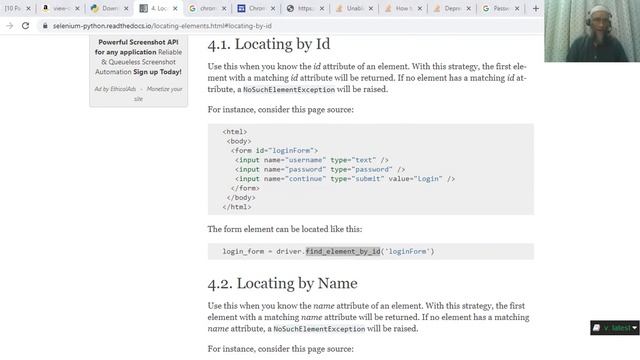The image size is (640, 360).
Task: Click the input name="continue" code line
Action: coord(345,179)
